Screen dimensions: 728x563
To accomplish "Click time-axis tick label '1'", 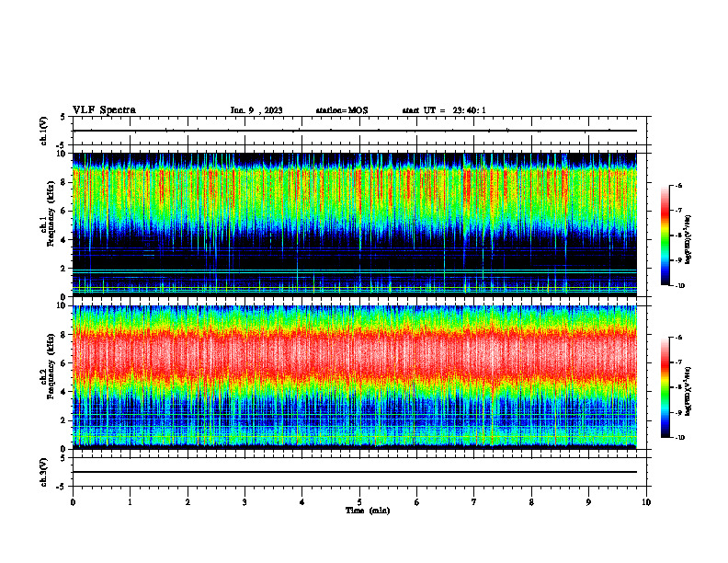I will point(130,502).
